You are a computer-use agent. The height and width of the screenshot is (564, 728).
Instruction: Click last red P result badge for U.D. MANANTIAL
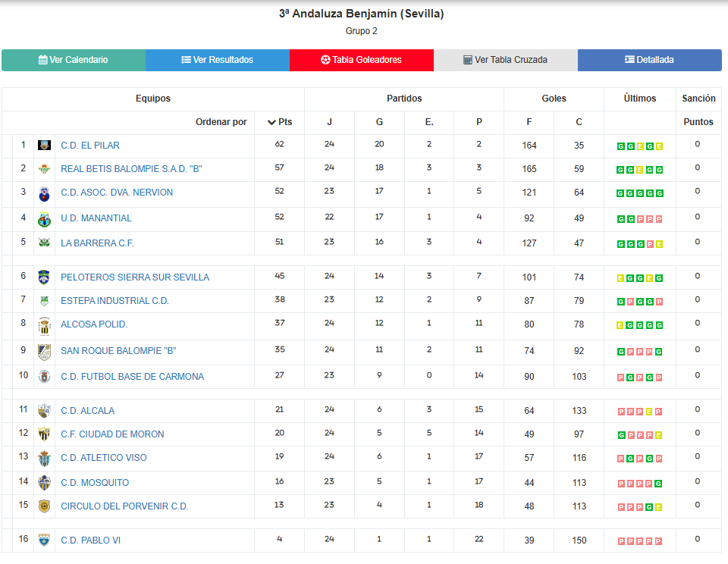[x=659, y=219]
